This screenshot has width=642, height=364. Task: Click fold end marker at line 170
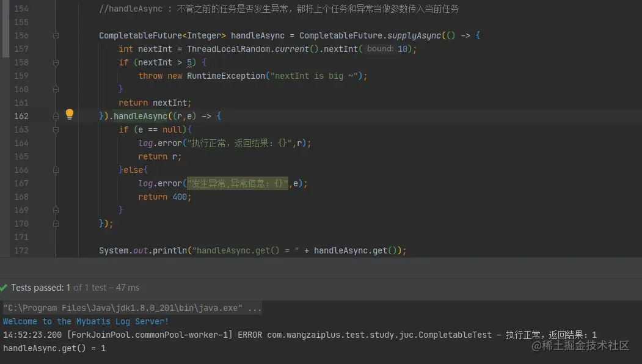tap(56, 224)
